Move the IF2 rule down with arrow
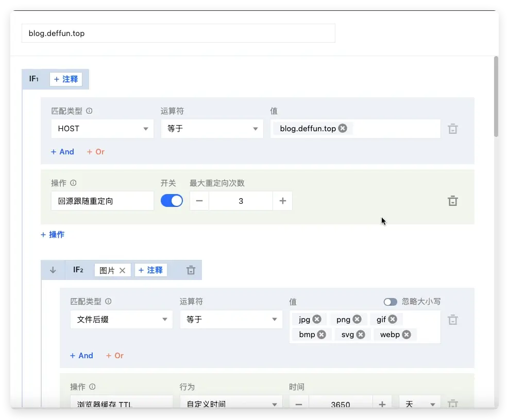Viewport: 509px width, 420px height. 53,270
